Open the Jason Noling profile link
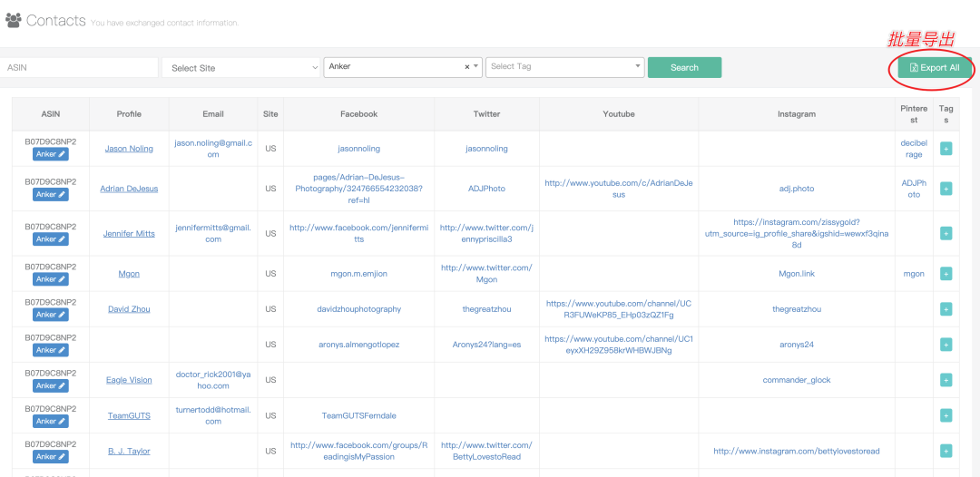 tap(129, 149)
